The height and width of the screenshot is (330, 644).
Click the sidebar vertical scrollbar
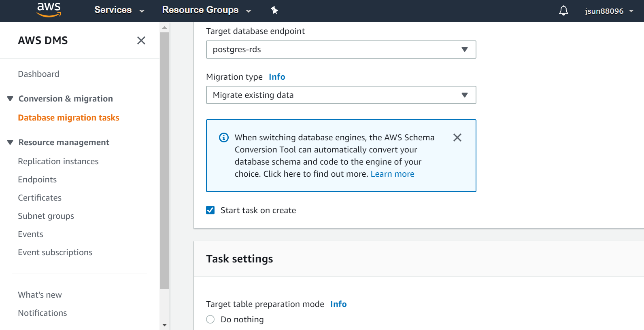(x=164, y=162)
